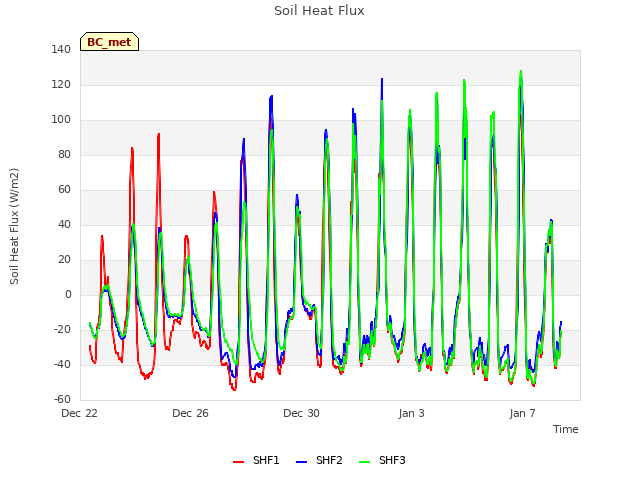The image size is (640, 480).
Task: Toggle SHF1 series in legend
Action: pyautogui.click(x=256, y=460)
